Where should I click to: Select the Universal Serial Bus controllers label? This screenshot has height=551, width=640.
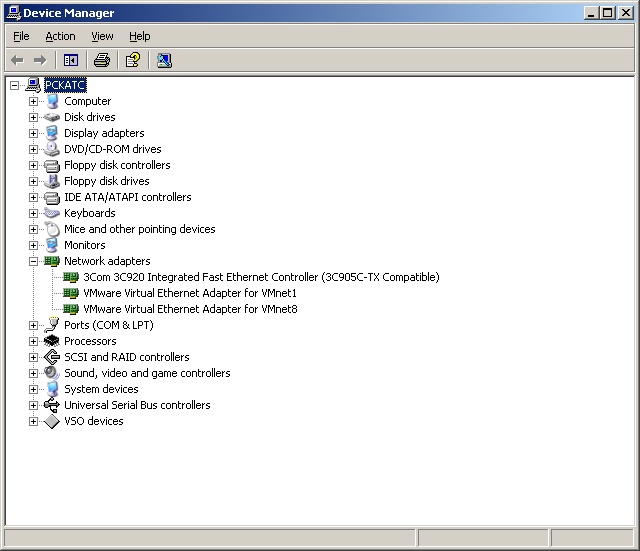[x=137, y=405]
